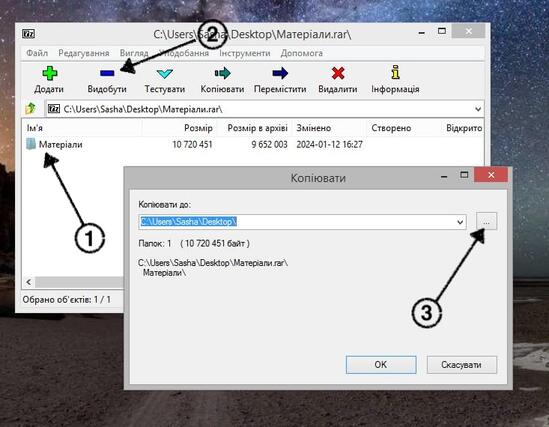Click the Тестувати checkmark icon
549x427 pixels.
coord(165,74)
